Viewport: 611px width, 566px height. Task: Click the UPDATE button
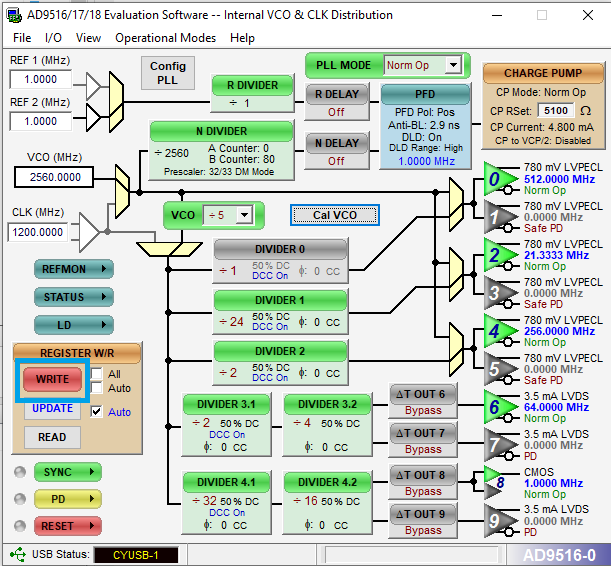coord(52,408)
